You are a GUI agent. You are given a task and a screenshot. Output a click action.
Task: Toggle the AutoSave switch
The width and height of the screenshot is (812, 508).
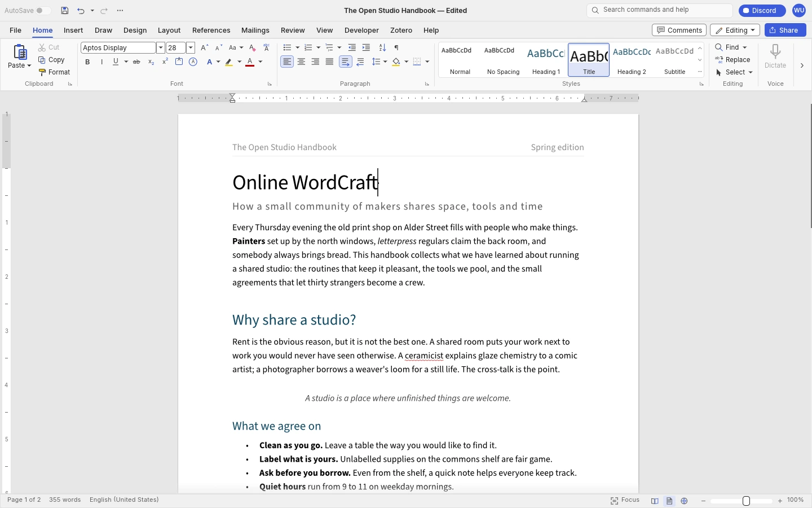tap(42, 11)
